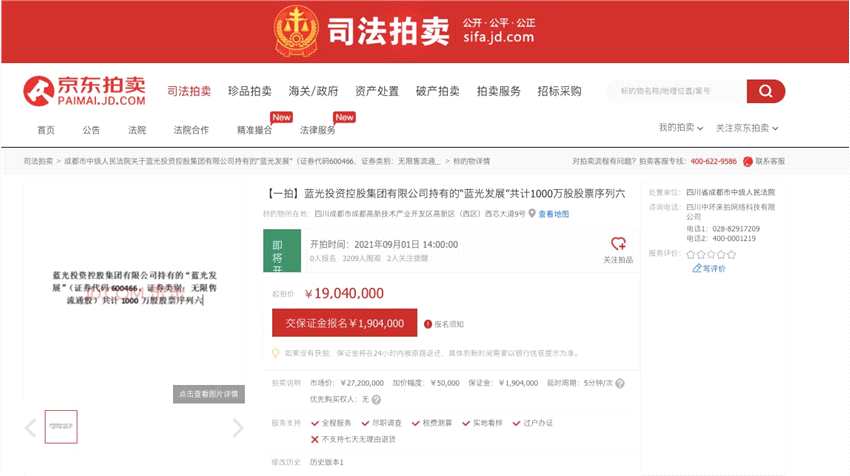Go to 首页 menu item
Screen dimensions: 850x476
[x=46, y=130]
